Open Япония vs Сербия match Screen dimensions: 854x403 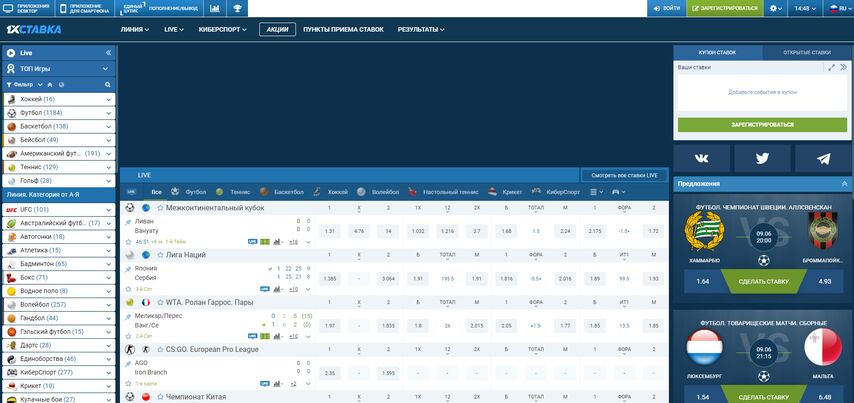tap(146, 273)
